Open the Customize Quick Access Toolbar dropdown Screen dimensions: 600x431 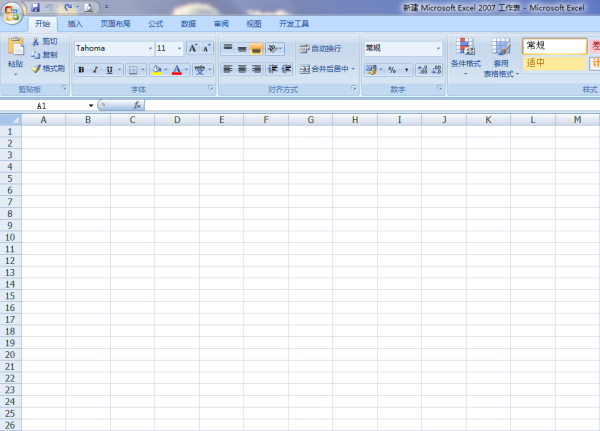[106, 7]
